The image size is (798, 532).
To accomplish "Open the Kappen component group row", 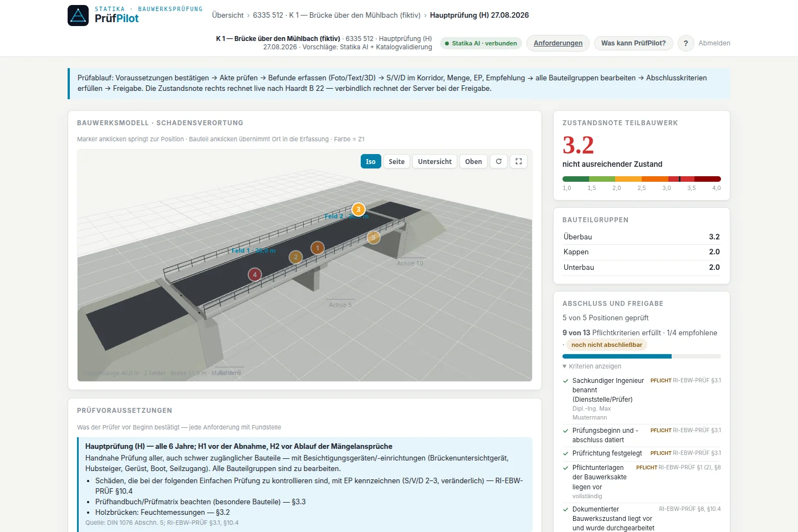I will [x=642, y=252].
